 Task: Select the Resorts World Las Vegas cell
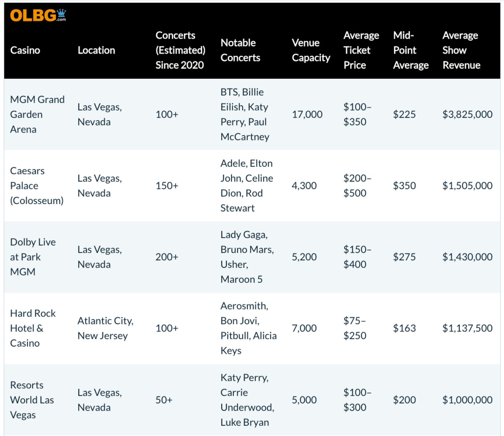[x=32, y=400]
